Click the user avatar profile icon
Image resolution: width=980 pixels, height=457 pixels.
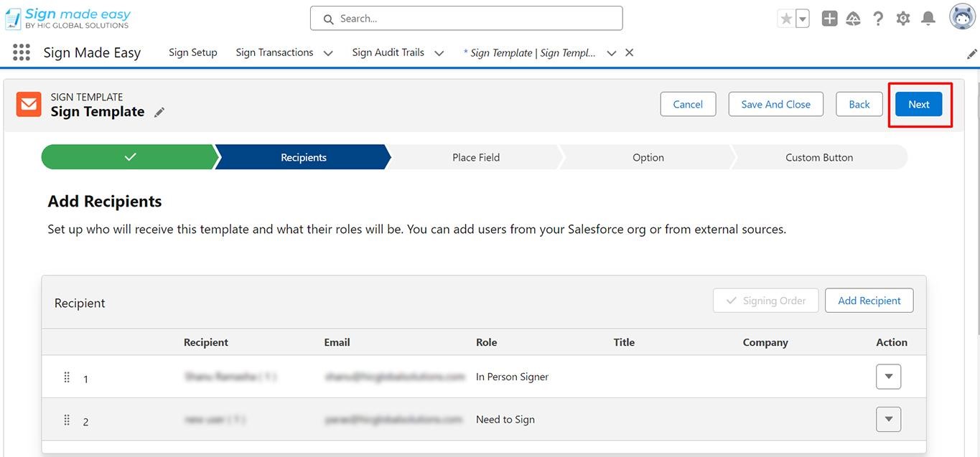click(962, 17)
